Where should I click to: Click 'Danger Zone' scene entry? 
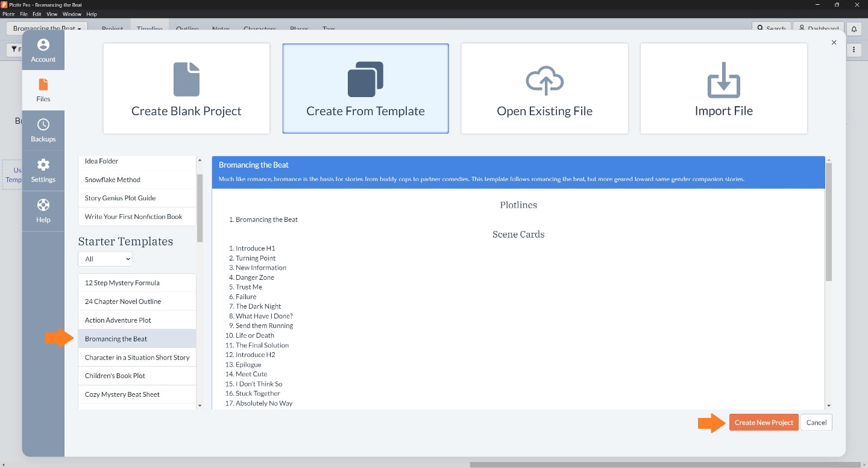[255, 277]
